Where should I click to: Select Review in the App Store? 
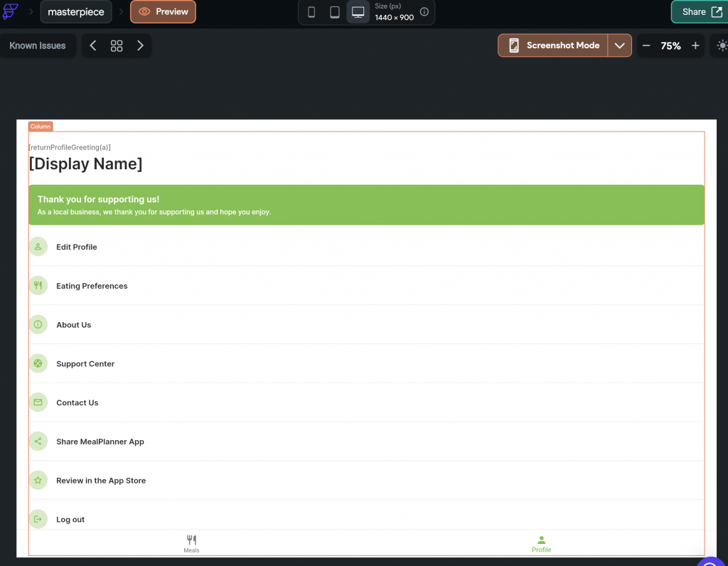coord(366,481)
